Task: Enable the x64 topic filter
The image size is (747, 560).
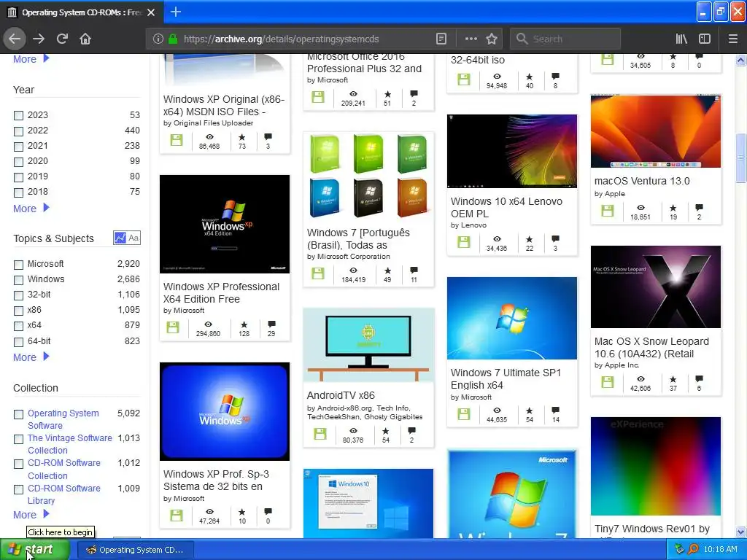Action: click(18, 326)
